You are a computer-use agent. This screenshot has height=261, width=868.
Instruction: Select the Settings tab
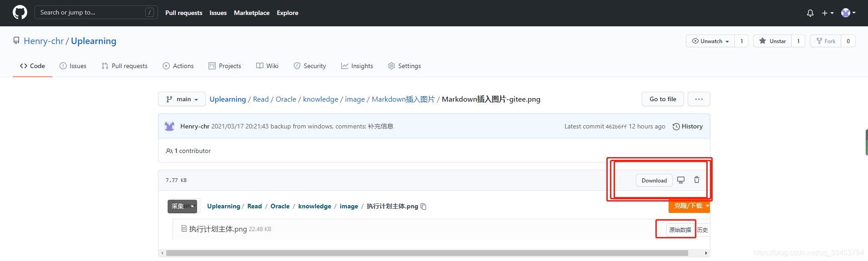pos(404,66)
